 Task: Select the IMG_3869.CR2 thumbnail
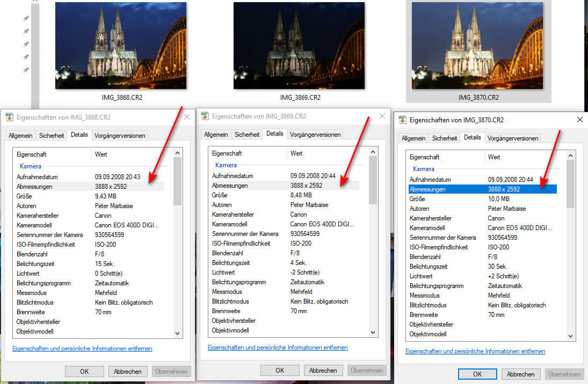pyautogui.click(x=299, y=46)
